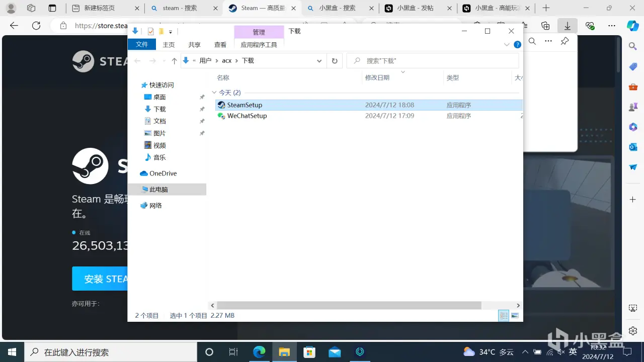
Task: Click the new folder icon in quick access toolbar
Action: point(161,31)
